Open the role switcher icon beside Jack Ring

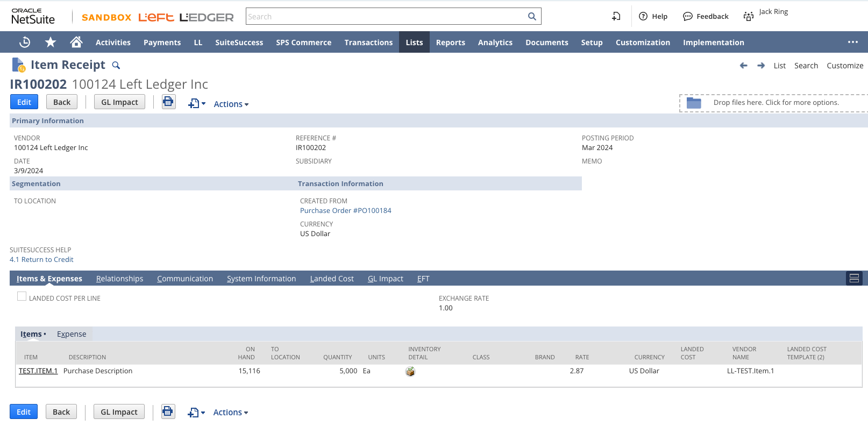[x=749, y=16]
